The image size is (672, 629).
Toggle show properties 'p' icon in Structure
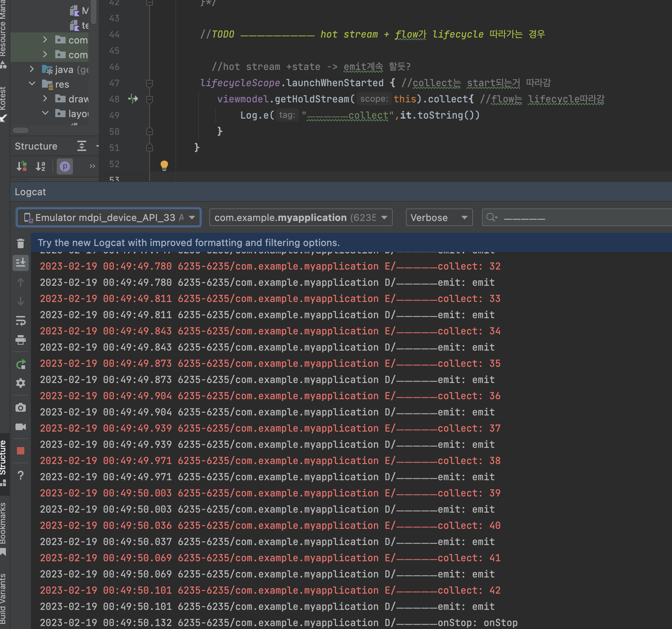(x=65, y=166)
